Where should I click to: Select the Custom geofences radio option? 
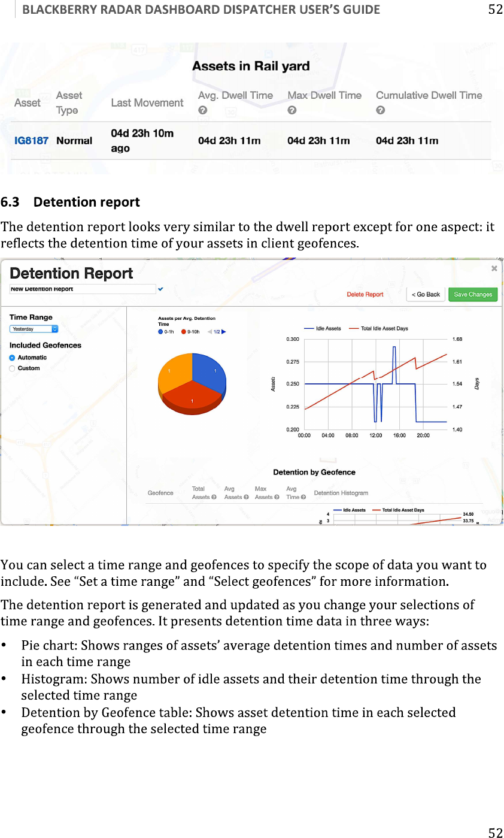coord(12,368)
